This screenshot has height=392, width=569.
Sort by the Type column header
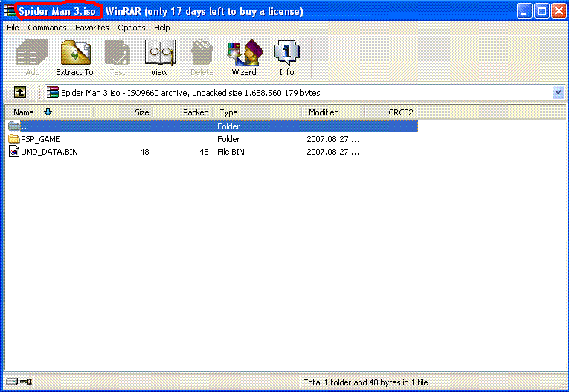tap(257, 112)
